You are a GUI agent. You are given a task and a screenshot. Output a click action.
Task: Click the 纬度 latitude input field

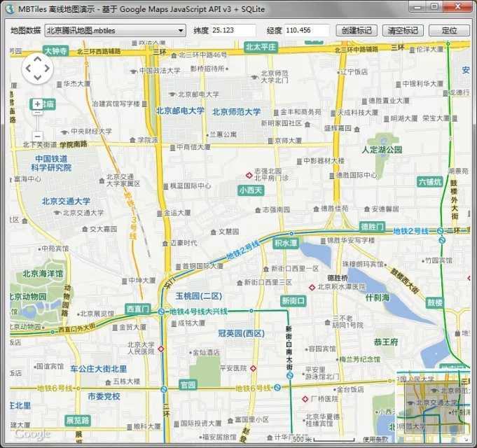click(x=234, y=30)
